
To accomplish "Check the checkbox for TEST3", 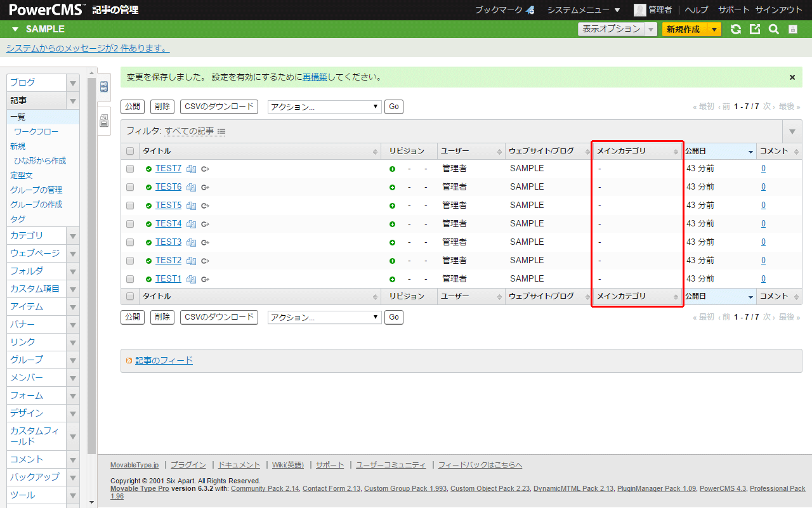I will click(x=130, y=242).
